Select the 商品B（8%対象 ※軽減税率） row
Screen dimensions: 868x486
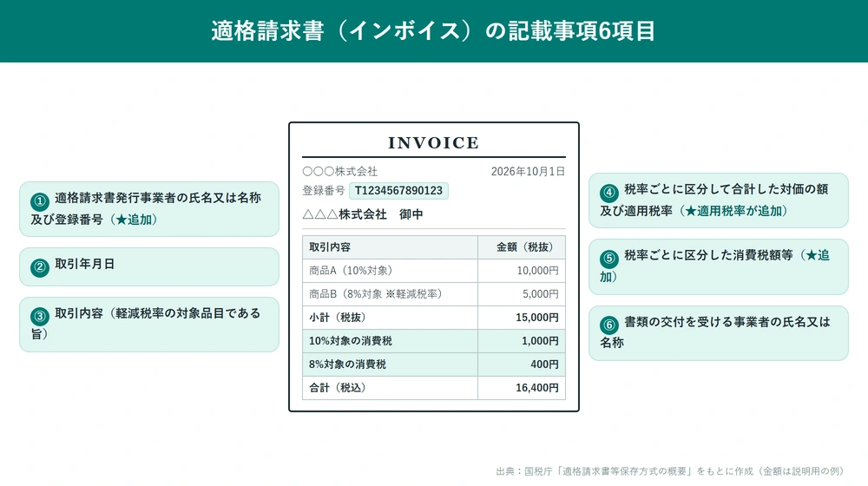tap(434, 294)
